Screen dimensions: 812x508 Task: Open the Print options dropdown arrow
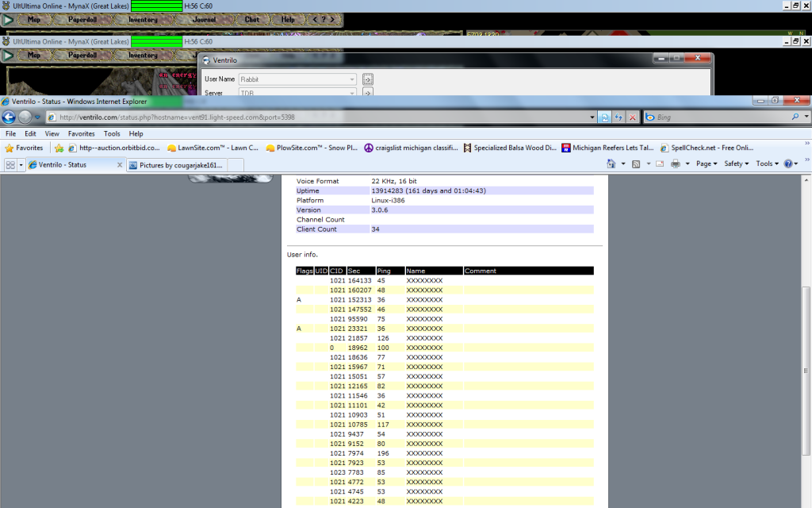(x=688, y=164)
